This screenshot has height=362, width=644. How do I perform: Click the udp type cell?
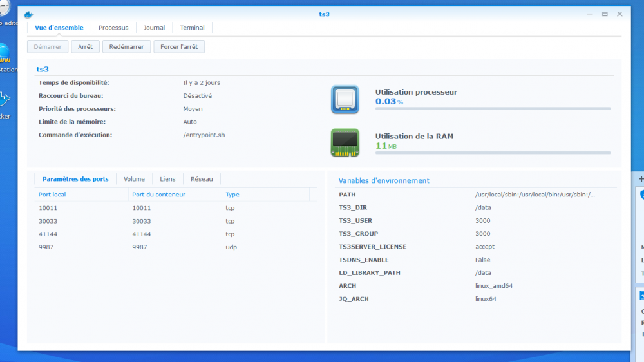(231, 247)
